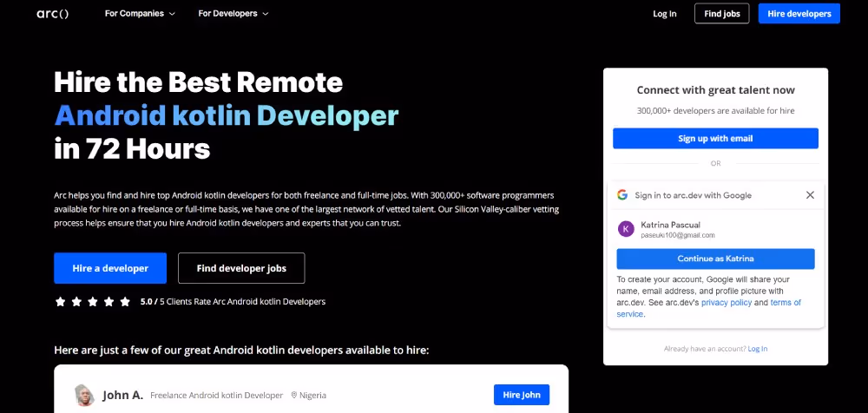This screenshot has width=868, height=413.
Task: Click the first rating star
Action: tap(61, 302)
